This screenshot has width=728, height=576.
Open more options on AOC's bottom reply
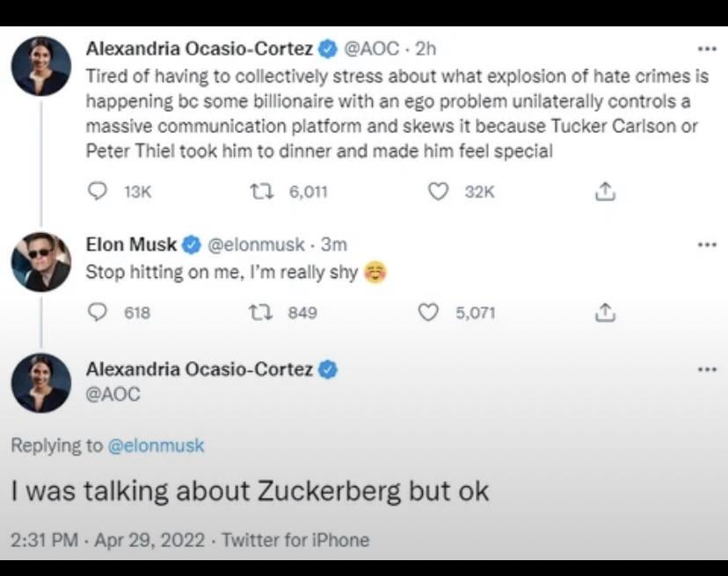706,370
